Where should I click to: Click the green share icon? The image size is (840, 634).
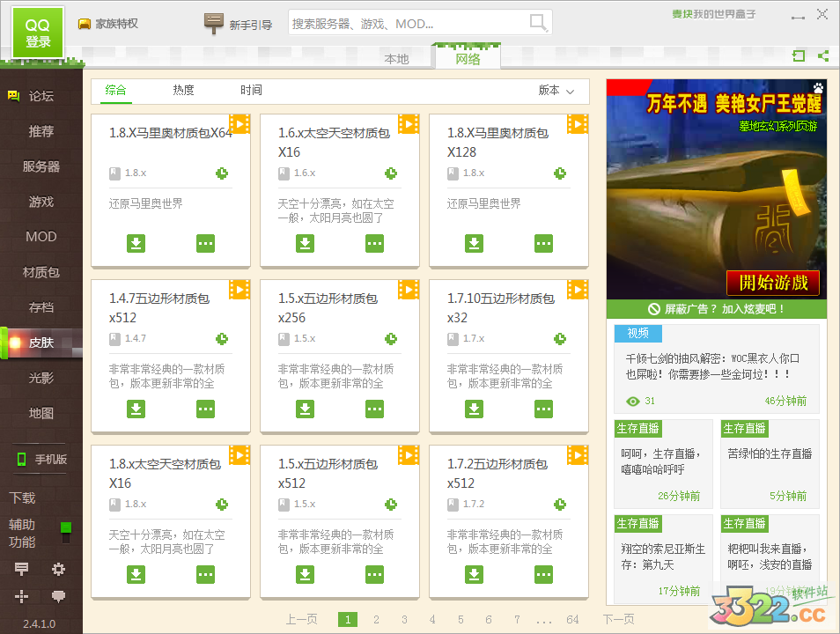tap(823, 55)
